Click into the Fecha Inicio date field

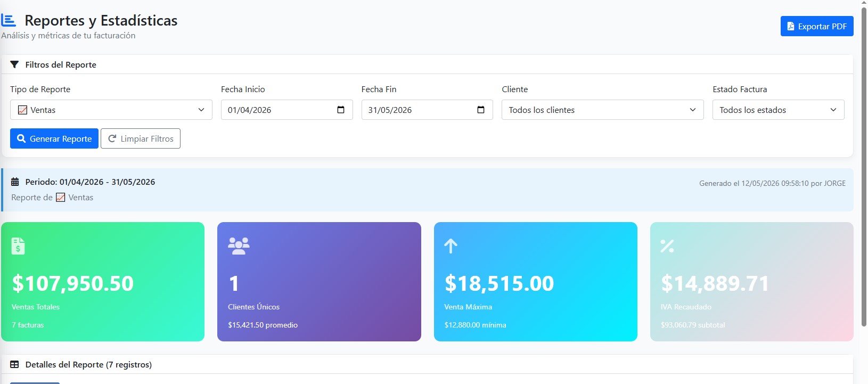(287, 110)
